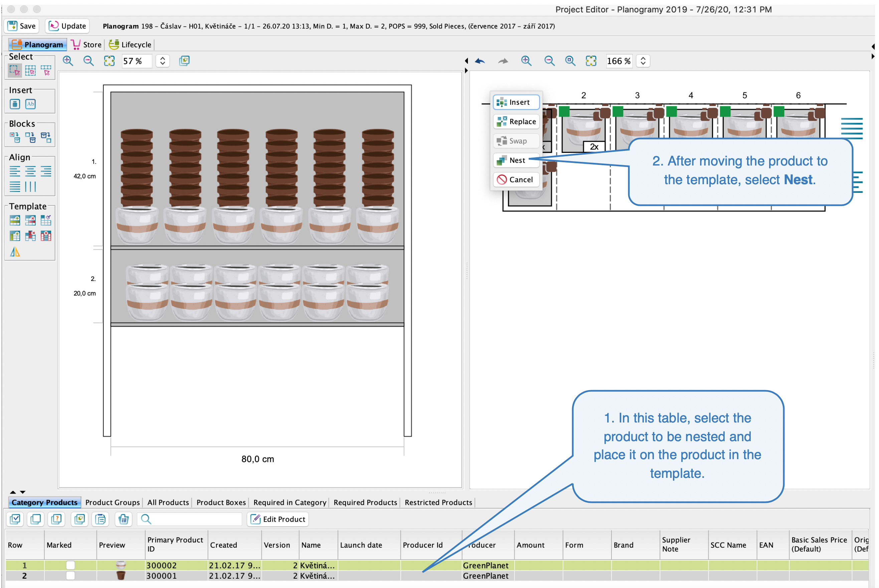Align selected products to center

[30, 172]
